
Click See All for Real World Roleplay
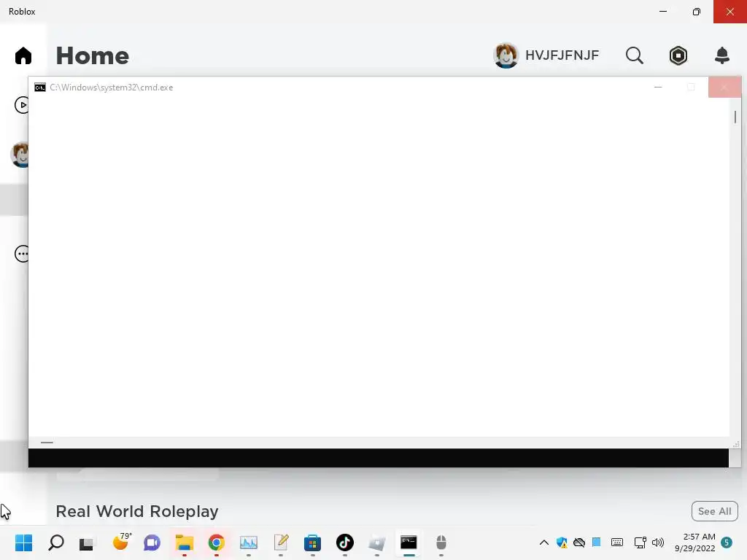[x=714, y=511]
